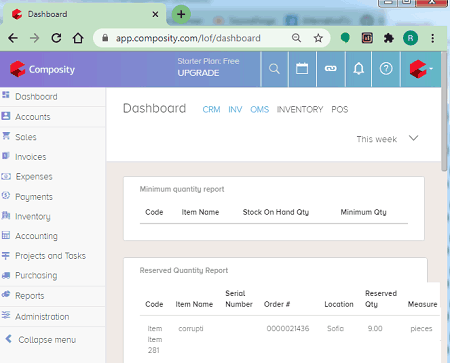The width and height of the screenshot is (450, 363).
Task: Click the browser home button
Action: coord(78,38)
